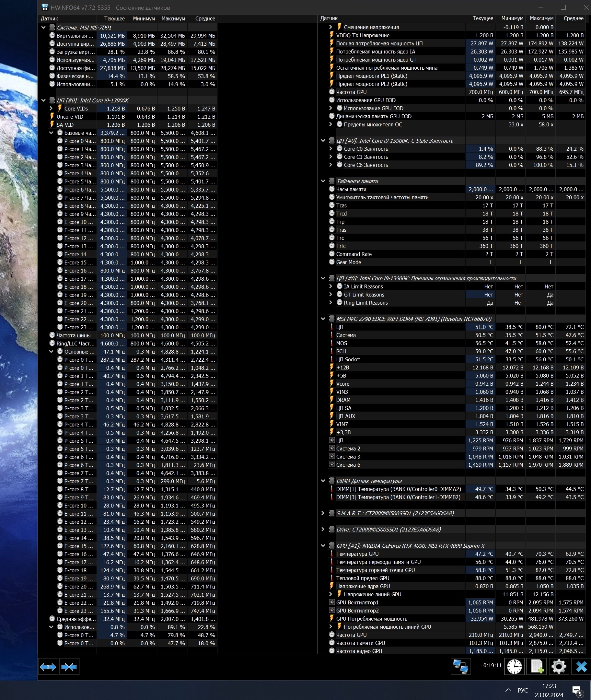Click the collapse-columns inward arrows button
The image size is (591, 700).
[69, 667]
